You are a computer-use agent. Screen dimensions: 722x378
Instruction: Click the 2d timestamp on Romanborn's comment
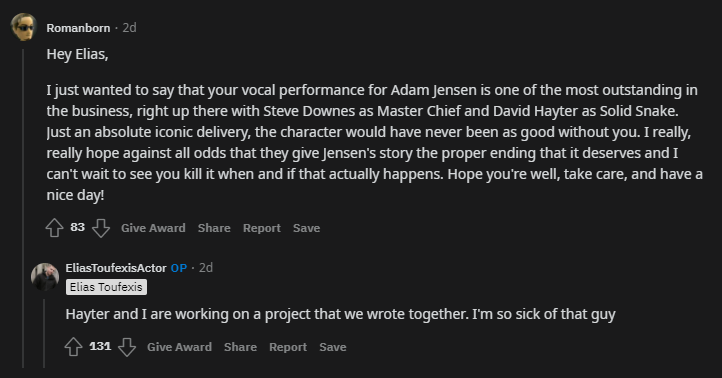[129, 28]
